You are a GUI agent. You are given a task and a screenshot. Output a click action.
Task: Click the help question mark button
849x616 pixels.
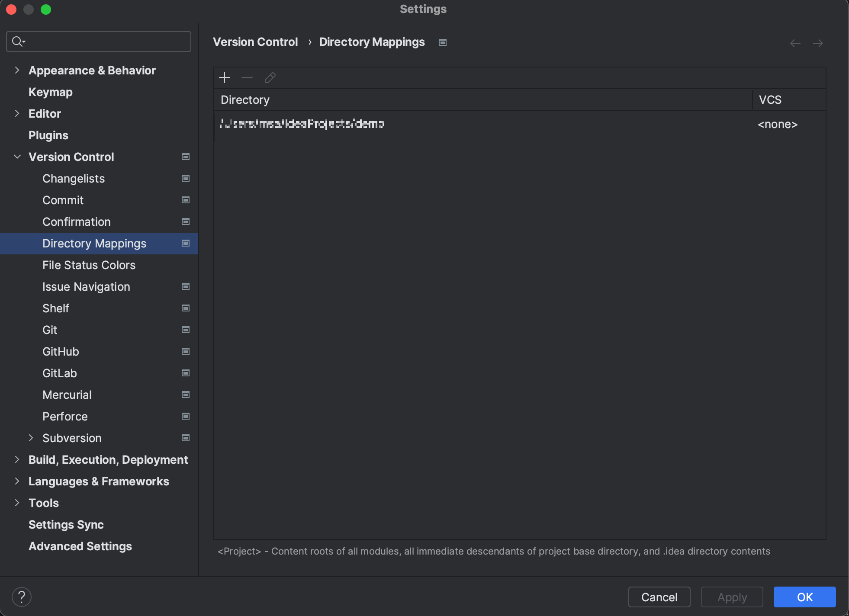[x=22, y=597]
